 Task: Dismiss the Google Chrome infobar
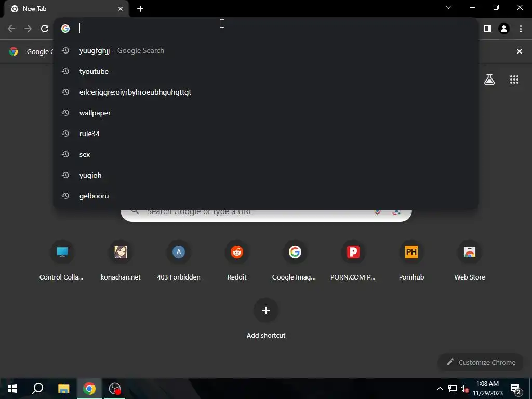click(x=519, y=51)
